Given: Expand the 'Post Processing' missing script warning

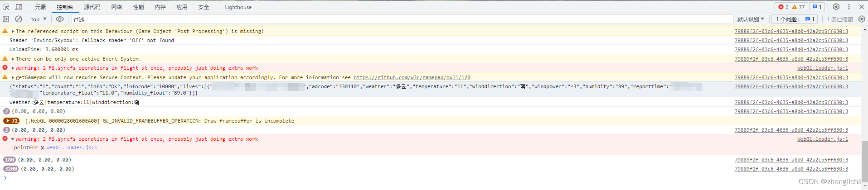Looking at the screenshot, I should coord(13,31).
